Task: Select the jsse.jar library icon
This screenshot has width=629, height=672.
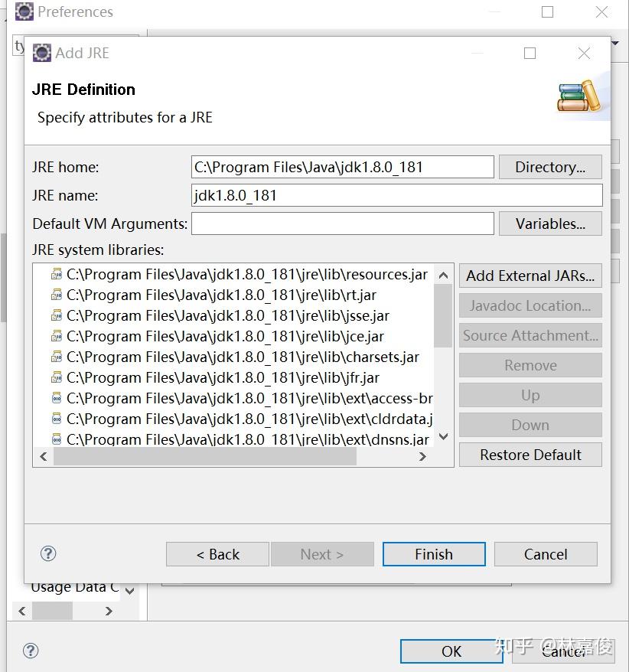Action: click(57, 315)
